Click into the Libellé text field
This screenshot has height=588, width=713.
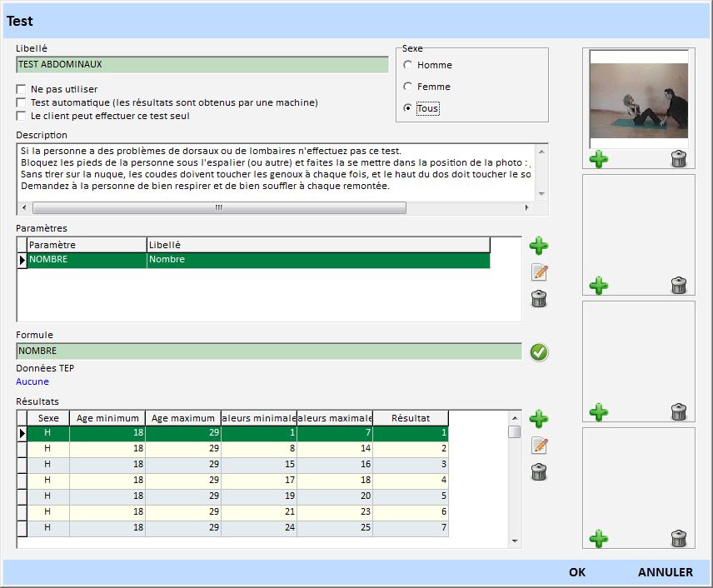coord(202,64)
